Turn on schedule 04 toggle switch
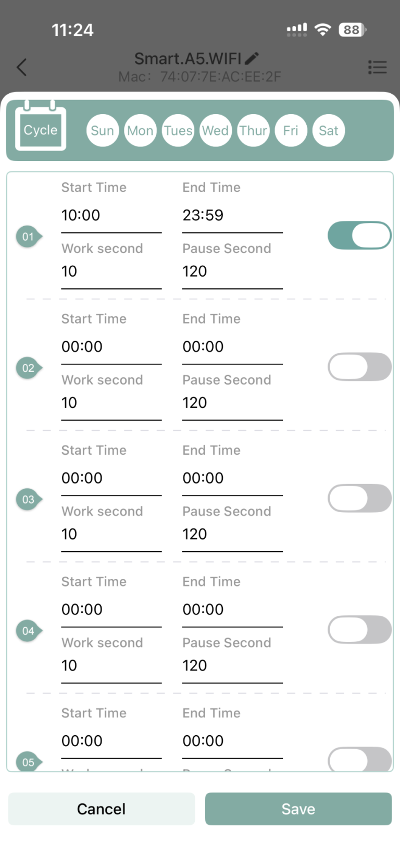The width and height of the screenshot is (400, 868). pyautogui.click(x=359, y=629)
